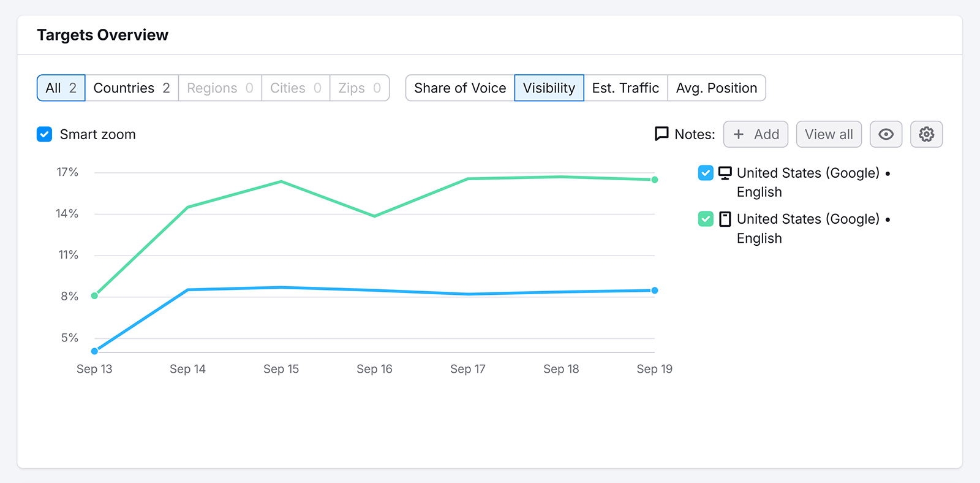Switch to the Countries tab
The height and width of the screenshot is (483, 980).
click(132, 88)
